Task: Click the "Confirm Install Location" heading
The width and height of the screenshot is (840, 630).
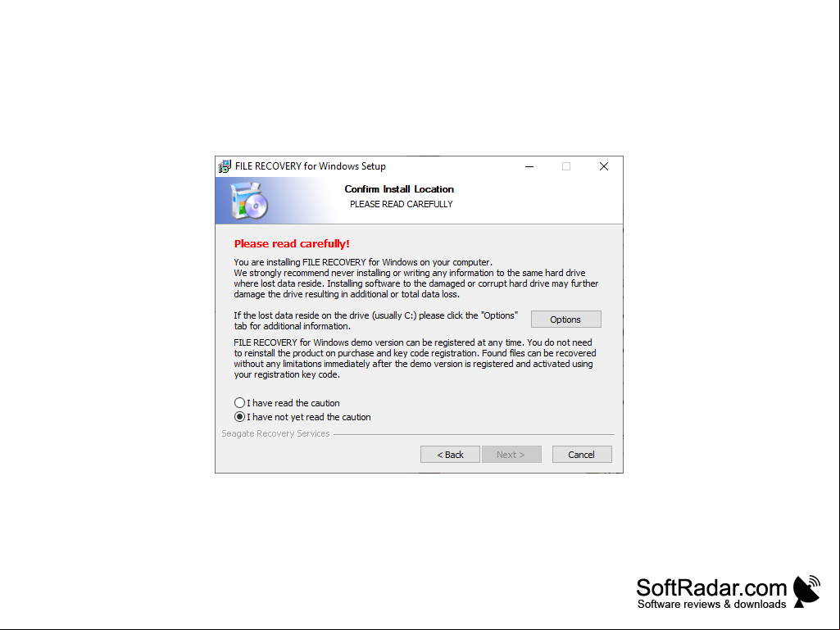Action: tap(399, 189)
